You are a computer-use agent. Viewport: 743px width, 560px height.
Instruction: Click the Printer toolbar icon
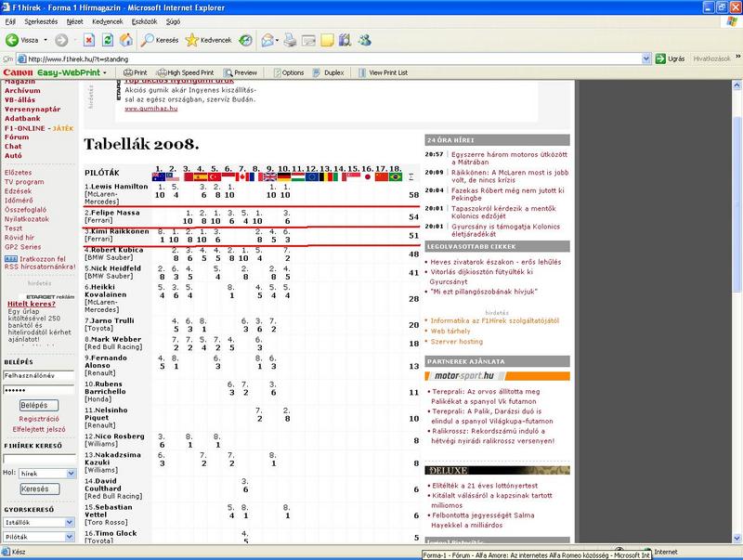coord(290,40)
